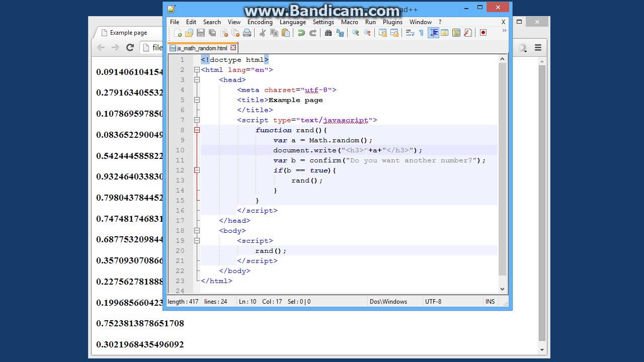The height and width of the screenshot is (362, 644).
Task: Collapse the title fold at line 5
Action: coord(197,100)
